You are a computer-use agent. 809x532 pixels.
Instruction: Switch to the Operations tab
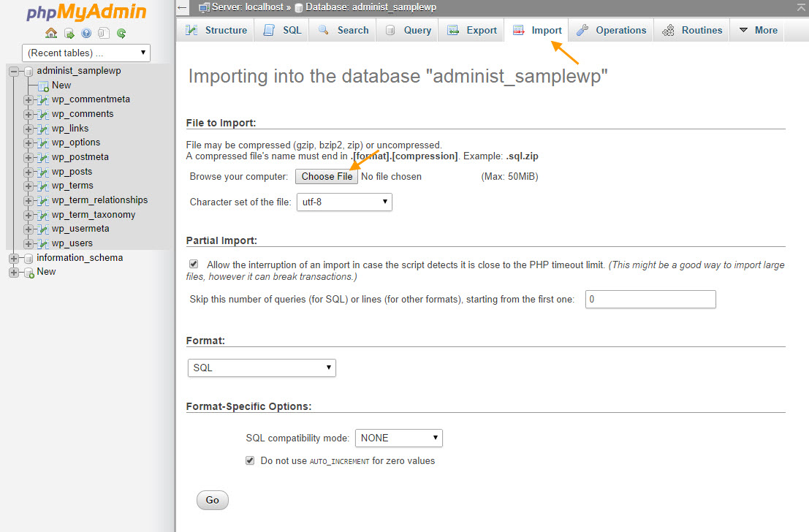pos(612,30)
